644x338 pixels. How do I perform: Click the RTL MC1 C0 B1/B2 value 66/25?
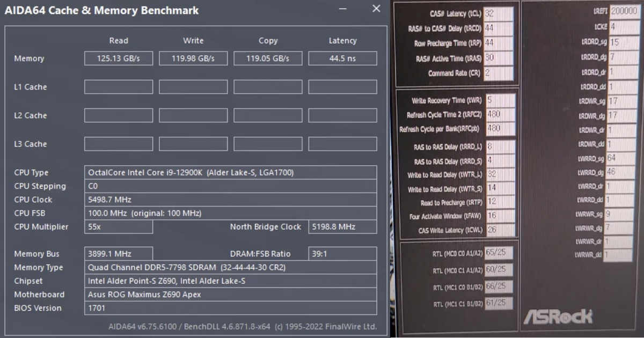(x=499, y=286)
